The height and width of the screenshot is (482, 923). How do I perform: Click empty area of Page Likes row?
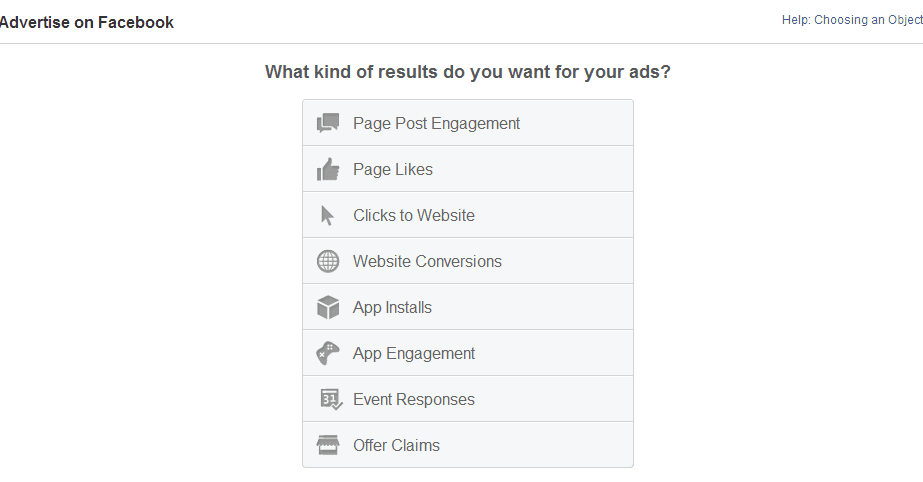point(533,169)
